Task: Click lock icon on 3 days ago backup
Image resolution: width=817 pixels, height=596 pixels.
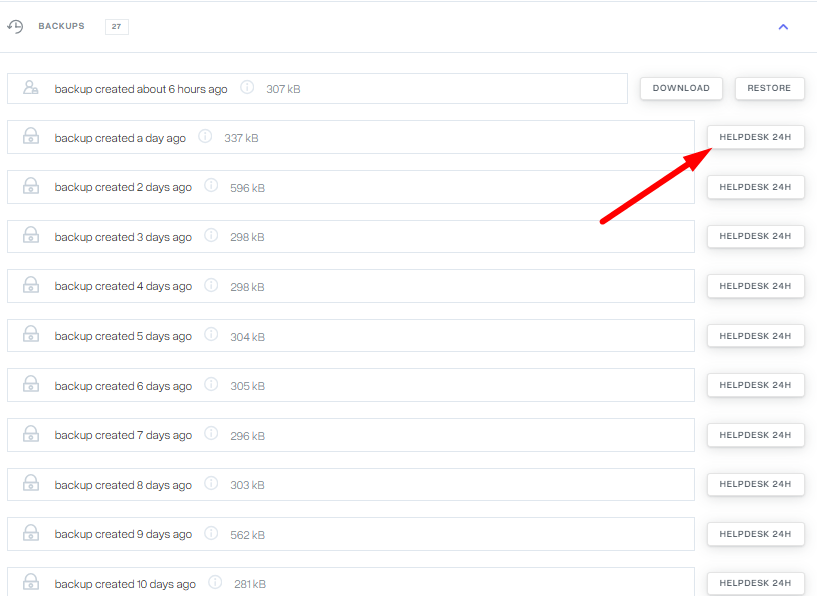Action: click(31, 234)
